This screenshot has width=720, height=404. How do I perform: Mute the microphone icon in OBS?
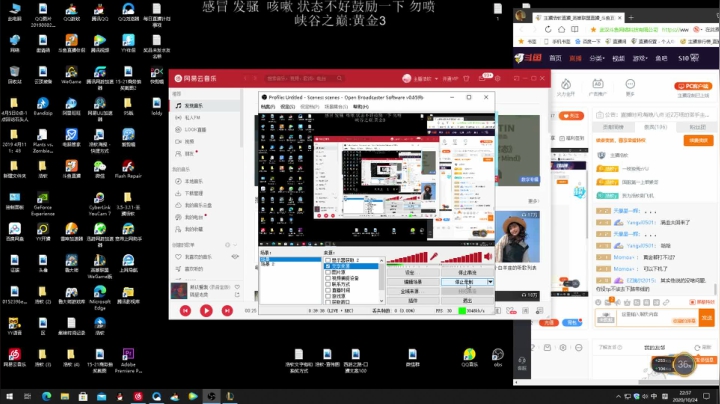click(x=434, y=257)
